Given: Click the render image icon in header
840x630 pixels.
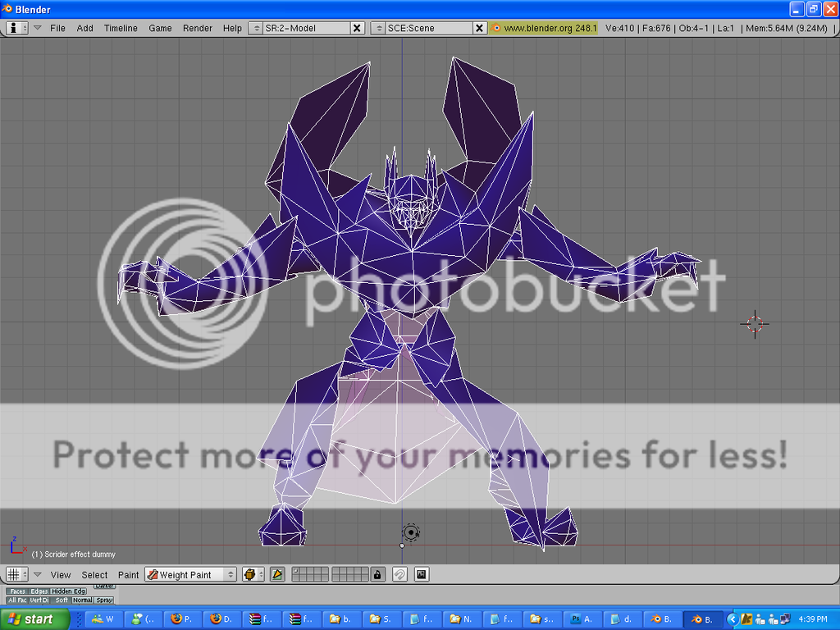Looking at the screenshot, I should (422, 575).
